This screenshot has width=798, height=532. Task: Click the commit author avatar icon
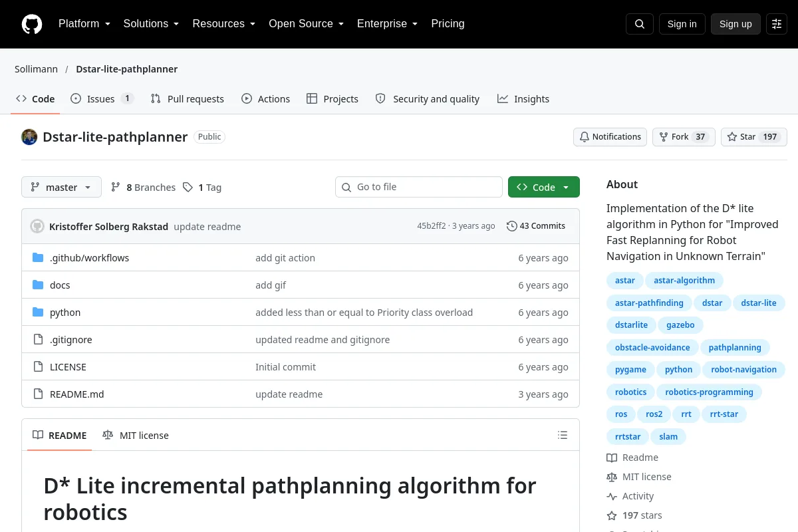point(37,226)
